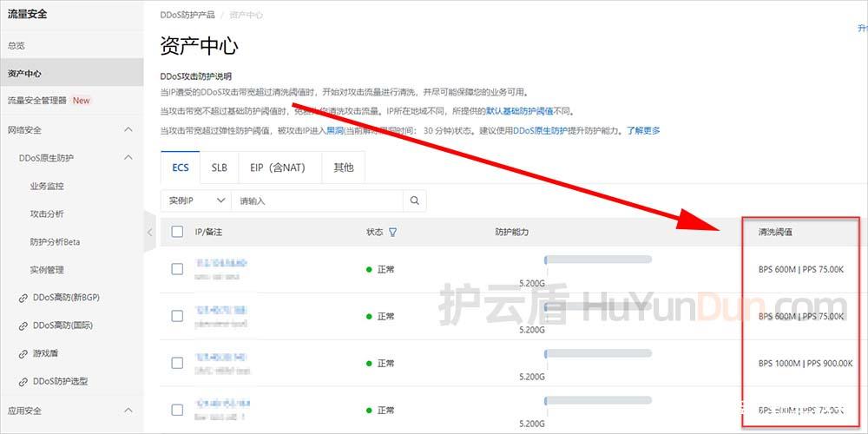Image resolution: width=868 pixels, height=434 pixels.
Task: Click the 流量安全 sidebar title
Action: (27, 15)
